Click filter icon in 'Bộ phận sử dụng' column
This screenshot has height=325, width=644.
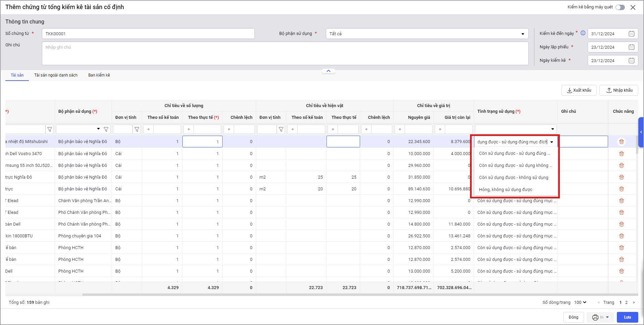pos(106,129)
